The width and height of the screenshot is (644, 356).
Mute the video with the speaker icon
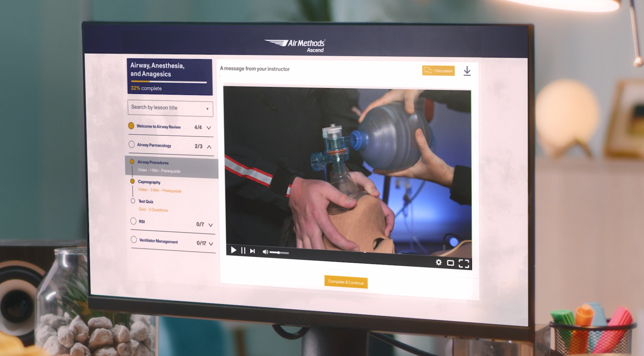click(x=265, y=252)
